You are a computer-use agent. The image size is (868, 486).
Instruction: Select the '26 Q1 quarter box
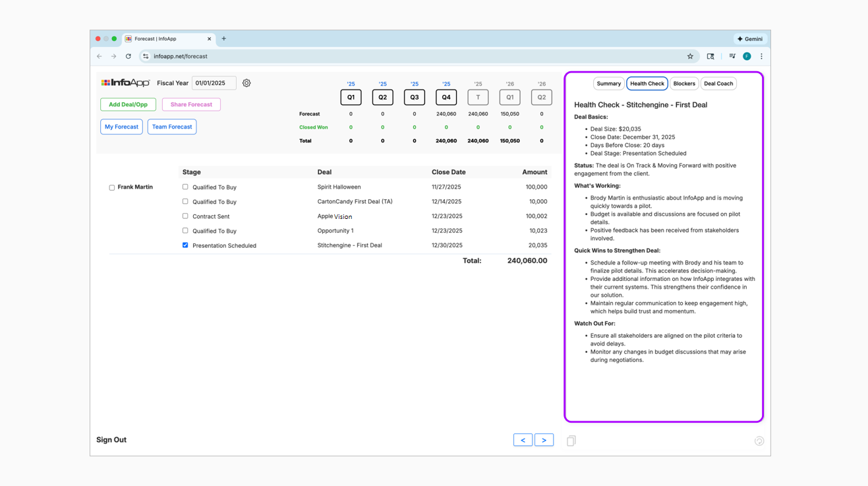point(509,98)
